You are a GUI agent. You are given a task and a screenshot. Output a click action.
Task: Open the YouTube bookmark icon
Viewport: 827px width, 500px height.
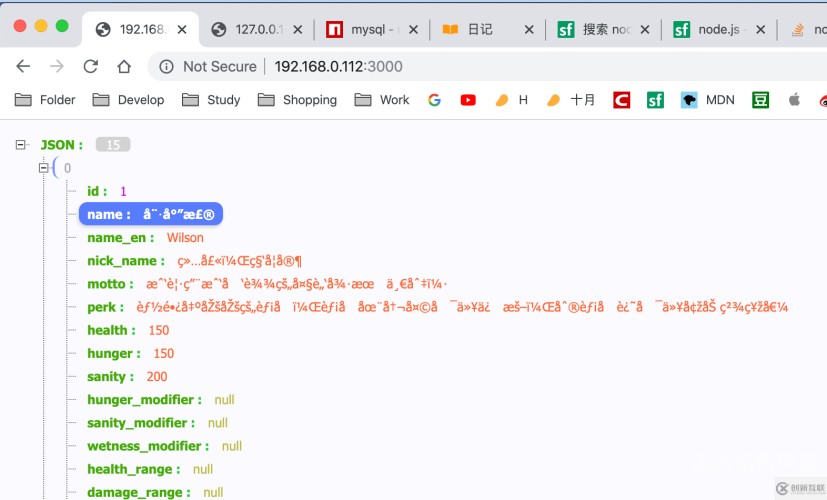[468, 100]
